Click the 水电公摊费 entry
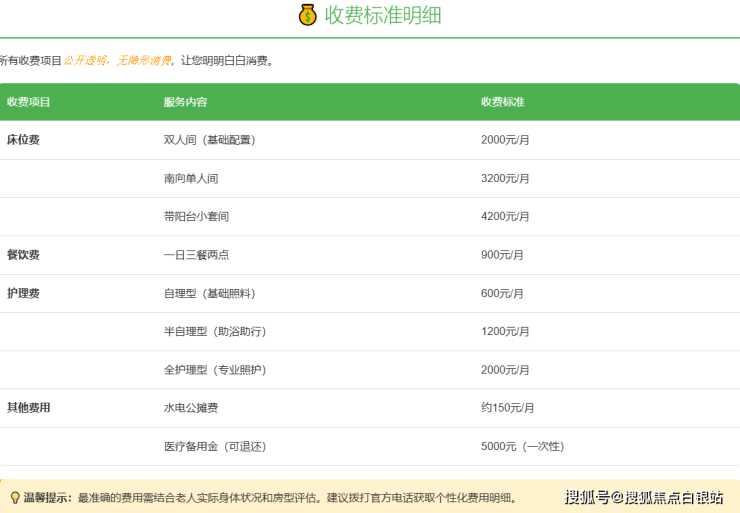The width and height of the screenshot is (740, 513). [x=191, y=408]
